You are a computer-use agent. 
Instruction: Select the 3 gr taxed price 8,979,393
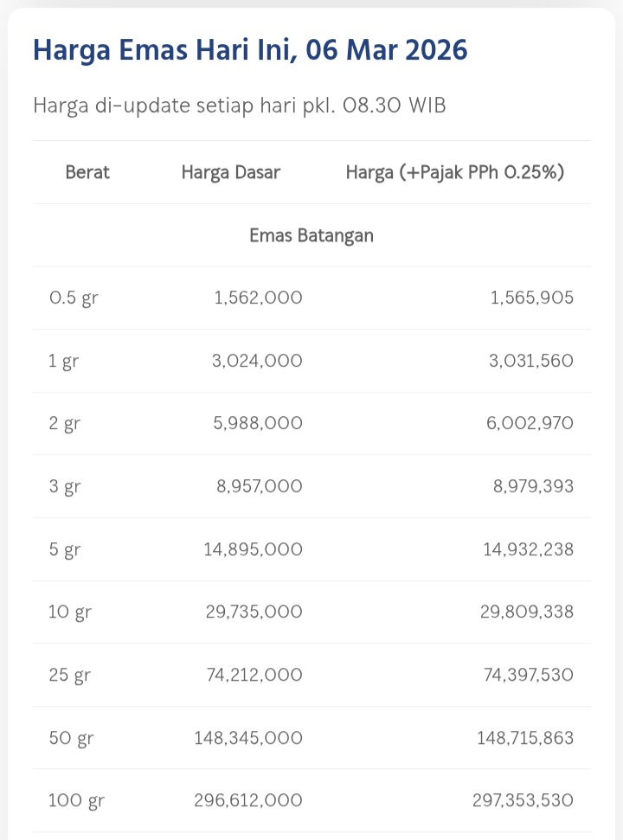(533, 486)
